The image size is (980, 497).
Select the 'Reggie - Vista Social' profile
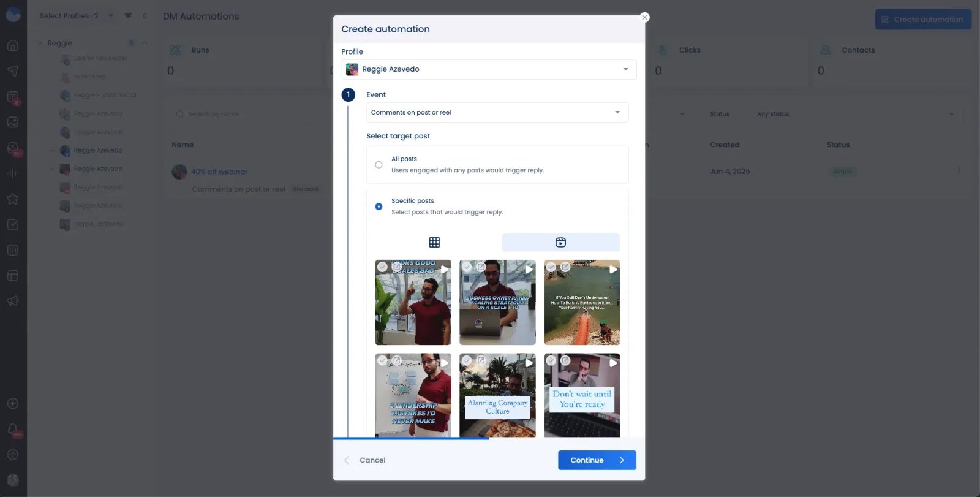[x=105, y=95]
